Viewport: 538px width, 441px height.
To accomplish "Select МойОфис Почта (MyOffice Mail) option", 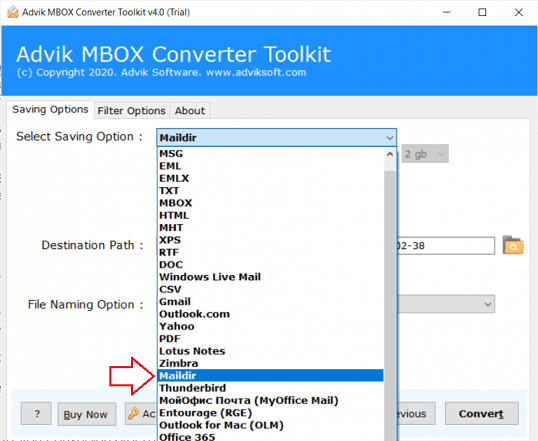I will click(270, 400).
